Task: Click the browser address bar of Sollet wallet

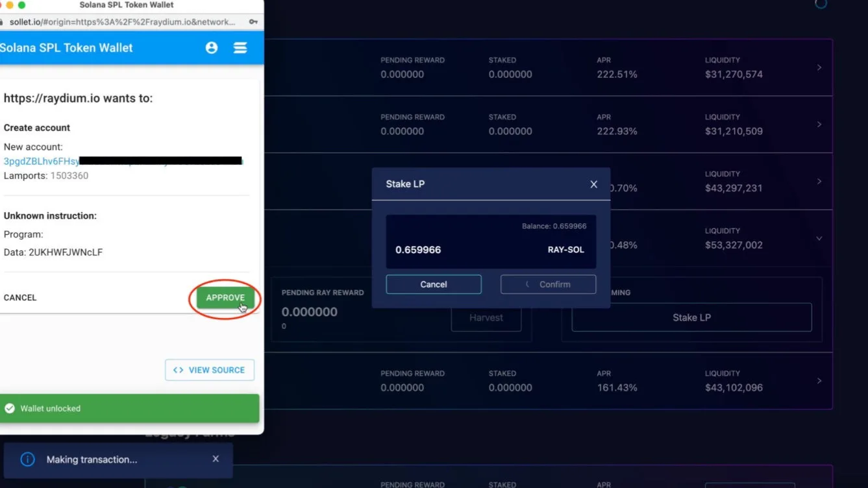Action: 122,21
